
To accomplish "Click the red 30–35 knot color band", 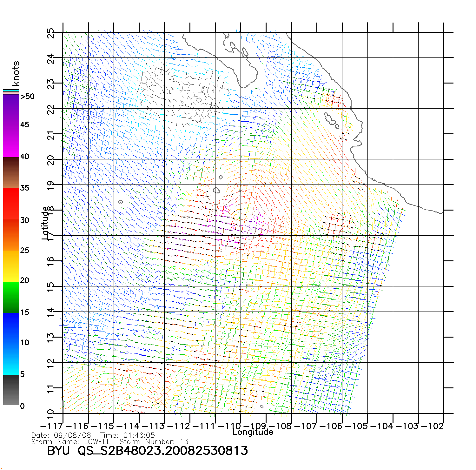I will [x=11, y=204].
